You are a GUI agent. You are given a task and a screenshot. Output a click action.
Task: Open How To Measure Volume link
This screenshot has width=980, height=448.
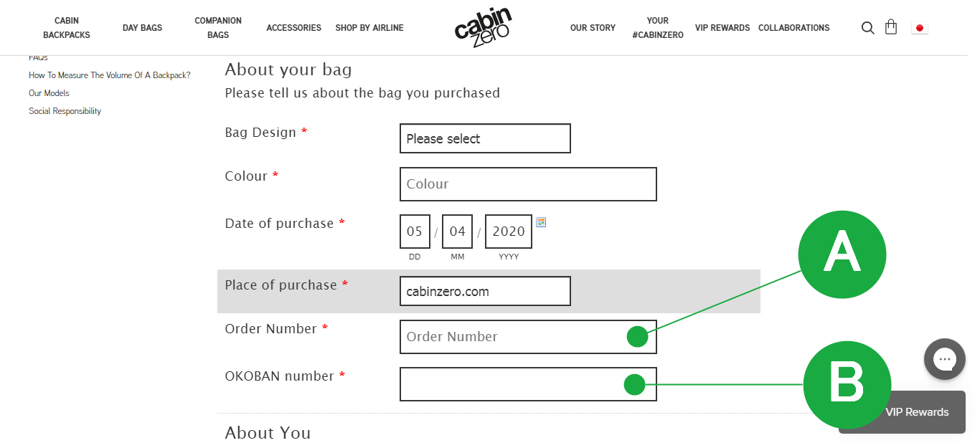(110, 75)
